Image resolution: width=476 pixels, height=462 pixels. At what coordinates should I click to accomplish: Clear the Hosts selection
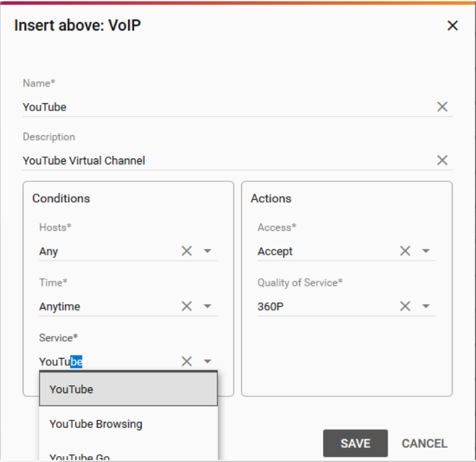(187, 251)
